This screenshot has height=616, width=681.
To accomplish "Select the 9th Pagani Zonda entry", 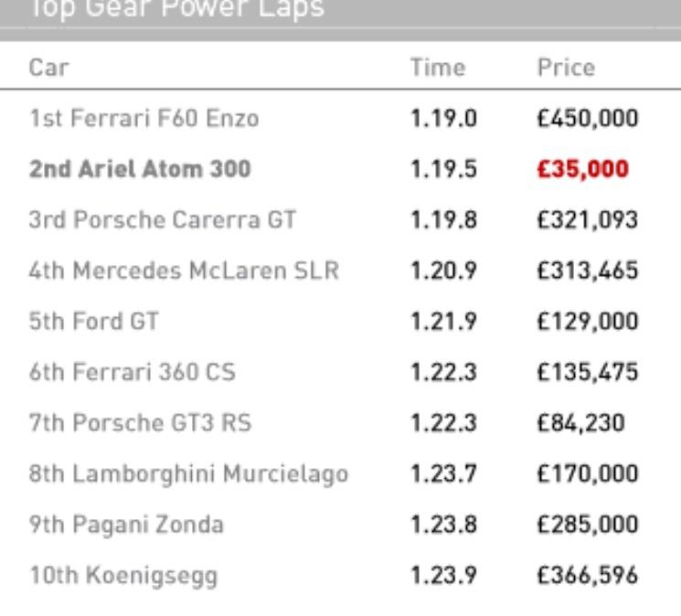I will [x=340, y=525].
